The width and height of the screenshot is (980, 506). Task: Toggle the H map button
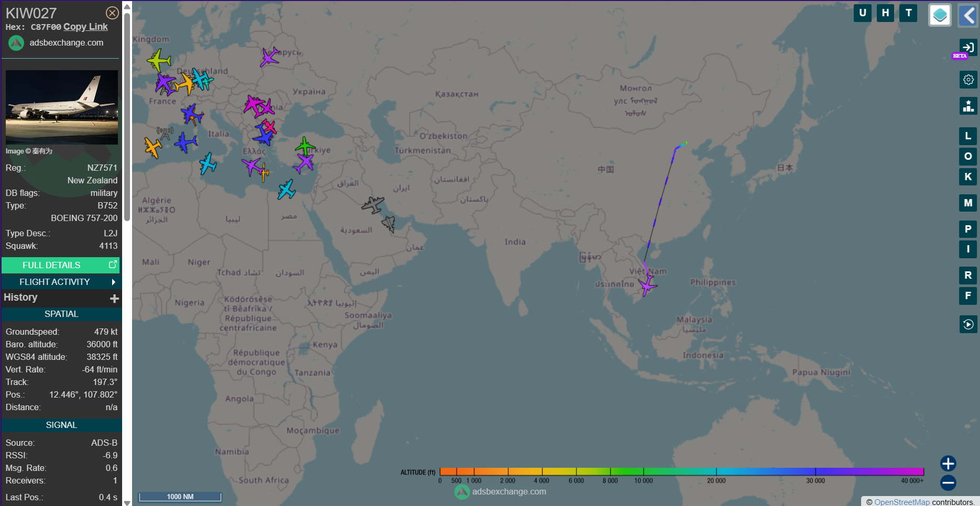886,13
